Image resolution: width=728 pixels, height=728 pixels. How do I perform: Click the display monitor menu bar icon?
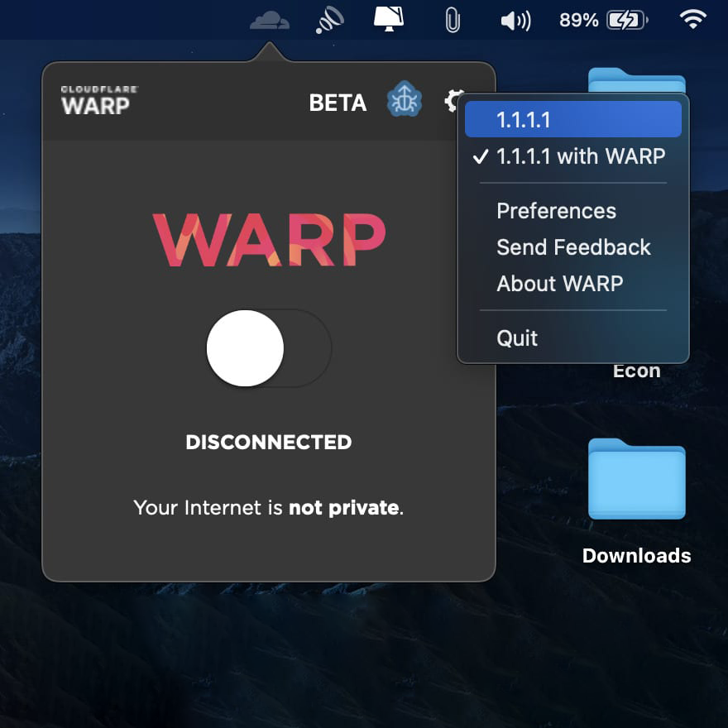[x=389, y=19]
